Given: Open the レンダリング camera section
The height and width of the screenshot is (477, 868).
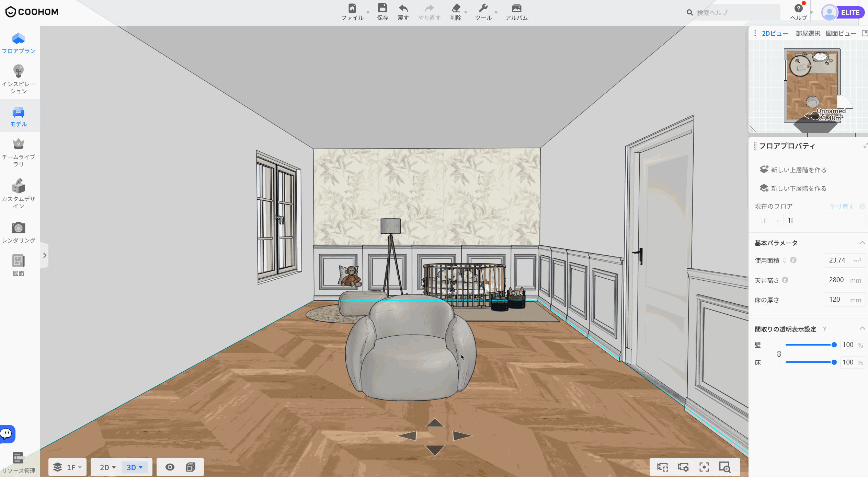Looking at the screenshot, I should (x=19, y=232).
